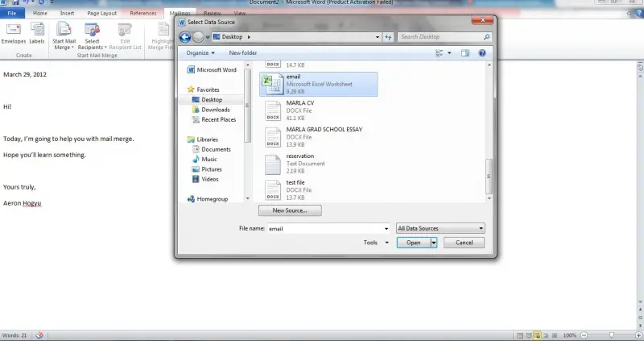Open Pictures library
The width and height of the screenshot is (644, 341).
207,169
